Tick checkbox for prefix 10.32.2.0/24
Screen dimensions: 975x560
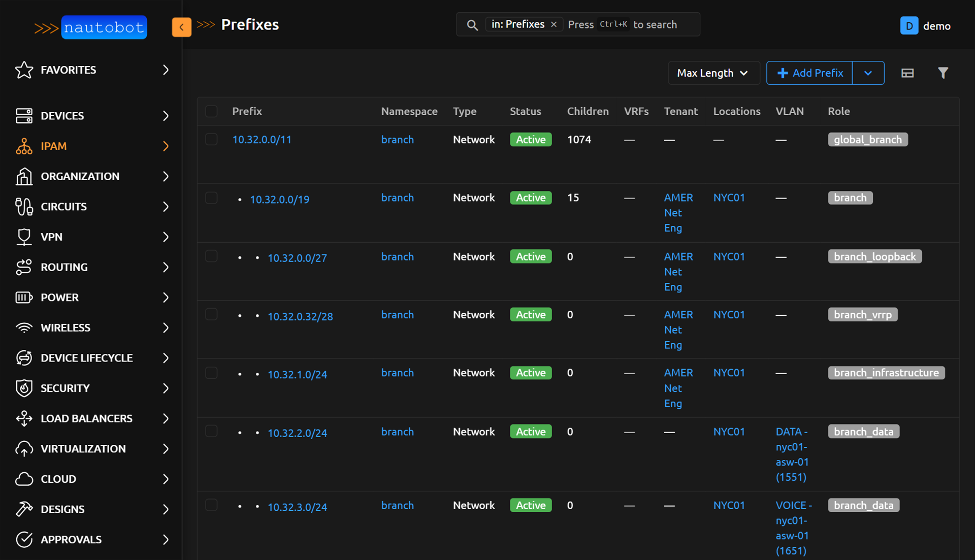coord(211,432)
